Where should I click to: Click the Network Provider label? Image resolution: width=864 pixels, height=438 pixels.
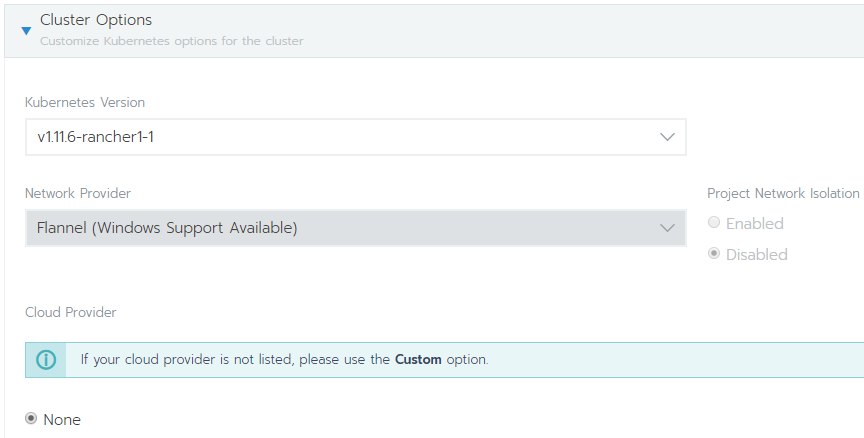point(78,193)
